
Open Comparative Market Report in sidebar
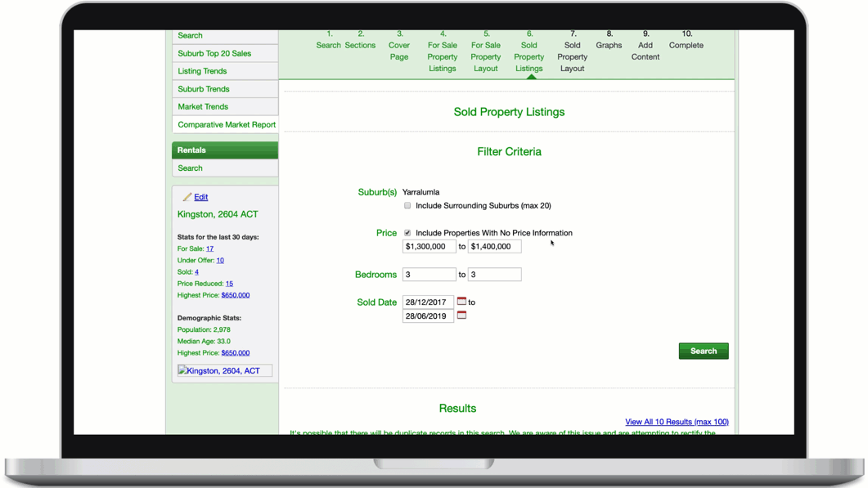click(x=227, y=125)
